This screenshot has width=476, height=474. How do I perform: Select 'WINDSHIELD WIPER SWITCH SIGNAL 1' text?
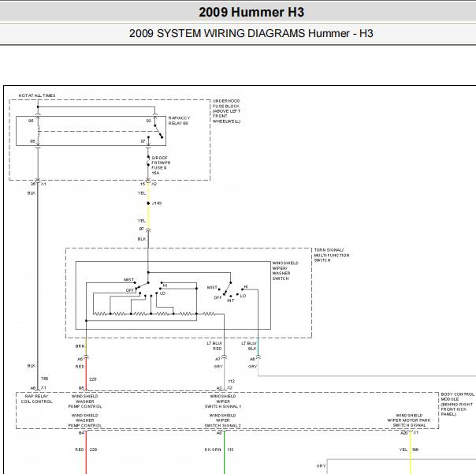pos(223,401)
